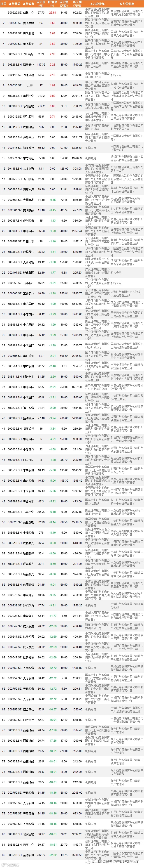144x868 pixels.
Task: Click the discount rate value -22.82
Action: (53, 856)
